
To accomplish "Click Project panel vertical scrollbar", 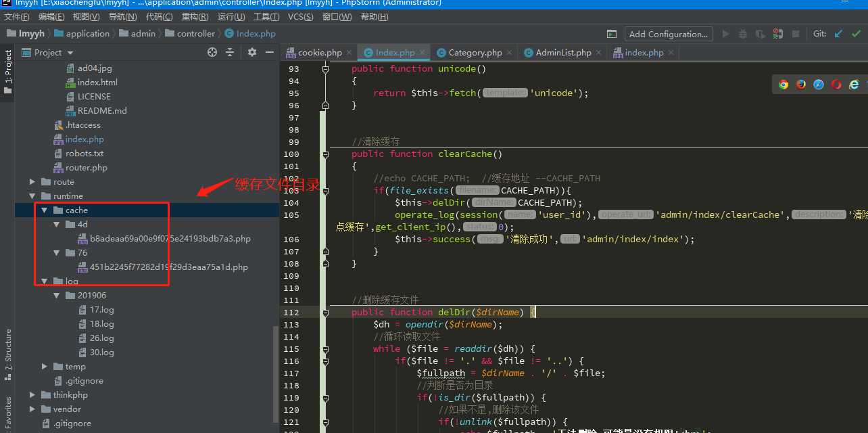I will (x=275, y=373).
